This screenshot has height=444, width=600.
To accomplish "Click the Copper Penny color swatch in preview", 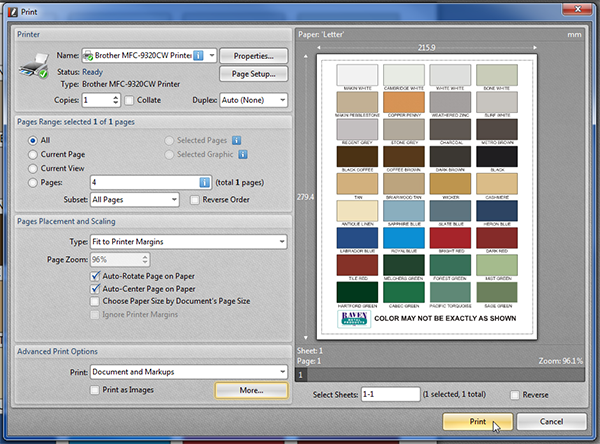I will 404,102.
